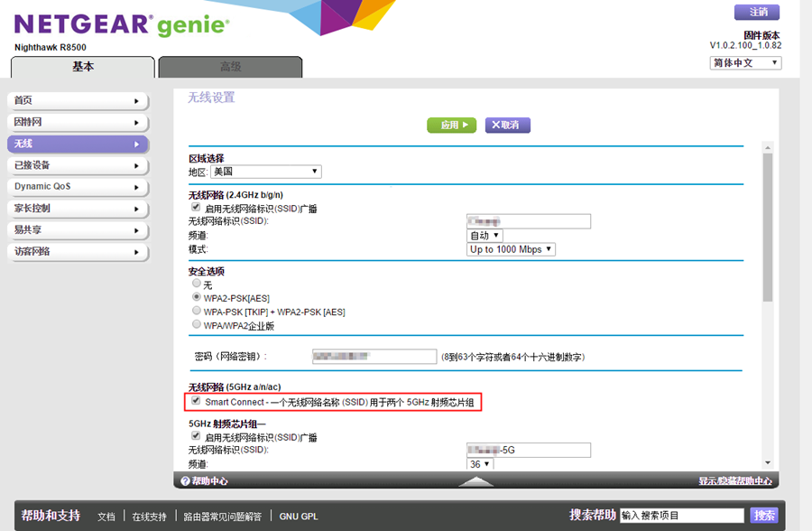This screenshot has width=812, height=531.
Task: Open the 简体中文 language dropdown
Action: click(x=745, y=63)
